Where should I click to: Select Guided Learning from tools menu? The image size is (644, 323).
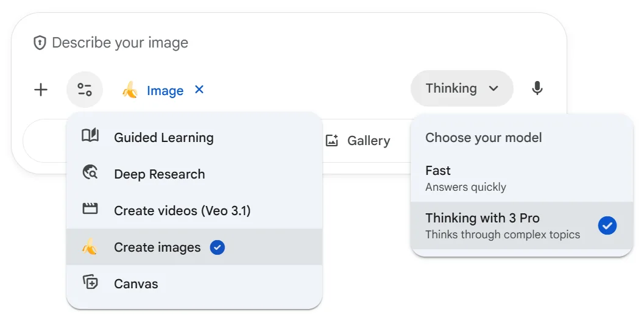point(194,137)
